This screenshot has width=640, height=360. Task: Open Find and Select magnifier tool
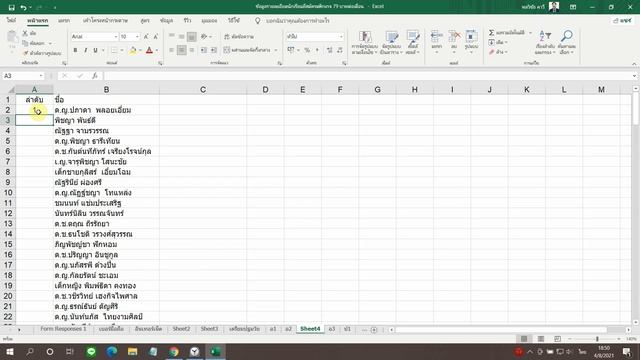(x=567, y=42)
